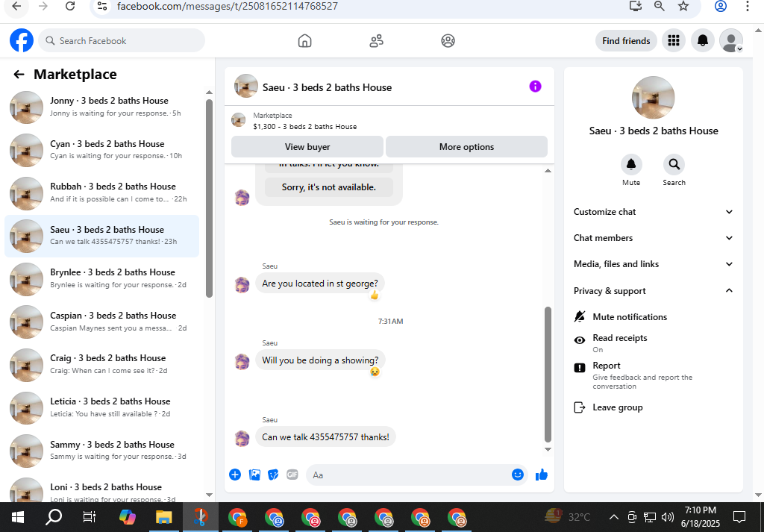Screen dimensions: 764x532
Task: Open the Groups icon in top navigation
Action: click(448, 41)
